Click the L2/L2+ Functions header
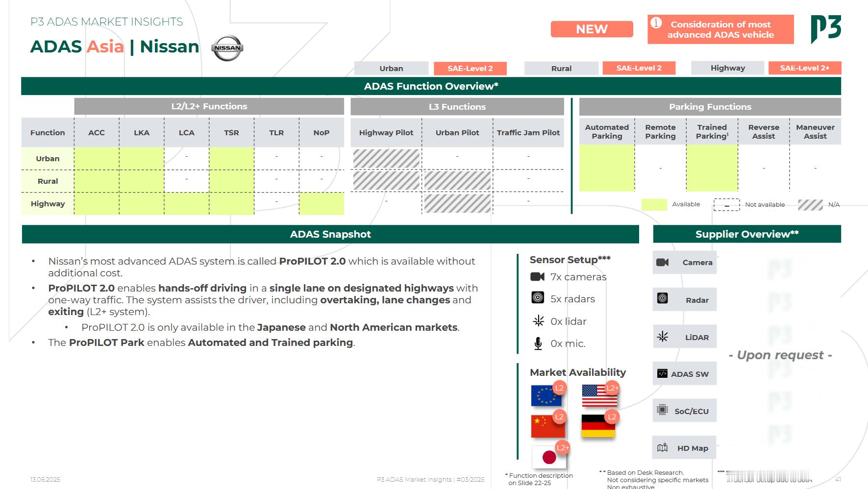This screenshot has height=489, width=868. pos(209,106)
